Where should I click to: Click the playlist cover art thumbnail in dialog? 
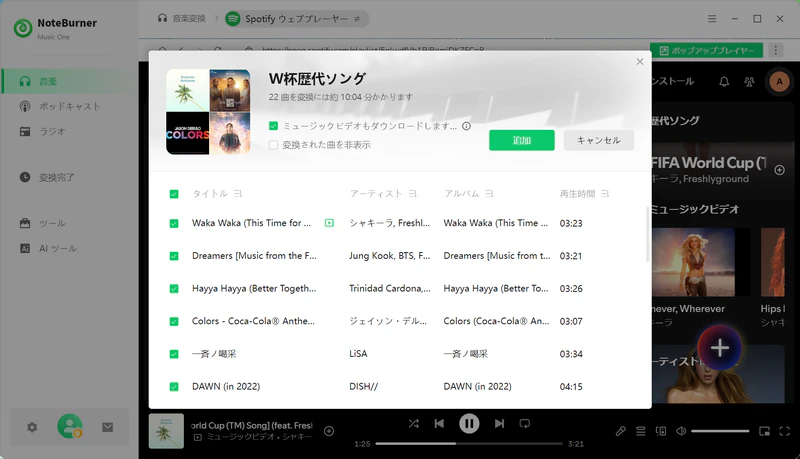pos(208,112)
